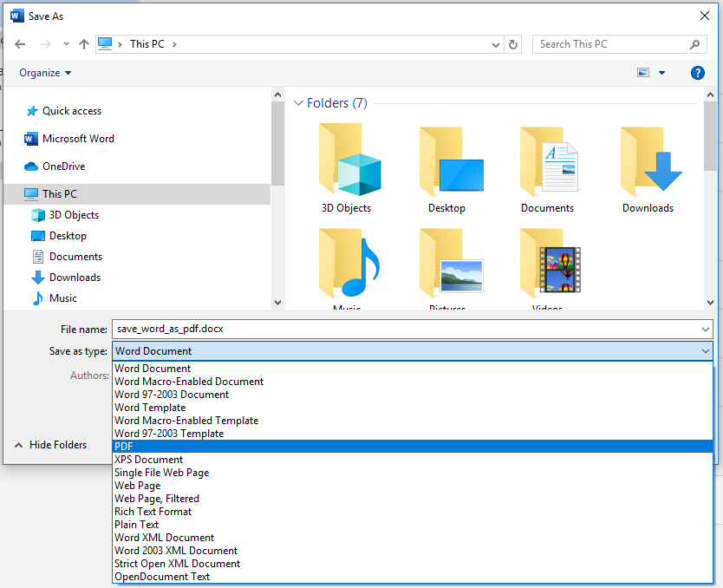
Task: Choose Web Page, Filtered type
Action: (413, 499)
